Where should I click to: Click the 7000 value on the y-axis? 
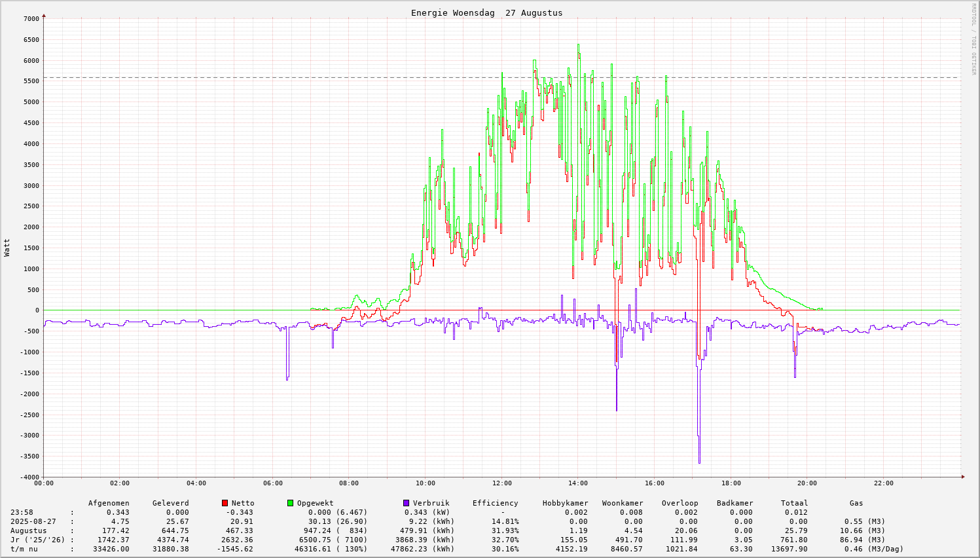tap(31, 19)
